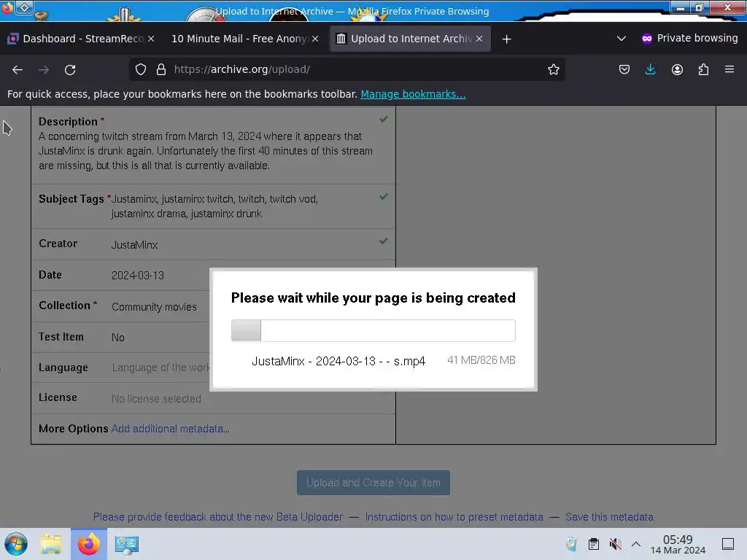Viewport: 747px width, 560px height.
Task: List all tabs dropdown arrow
Action: tap(622, 39)
